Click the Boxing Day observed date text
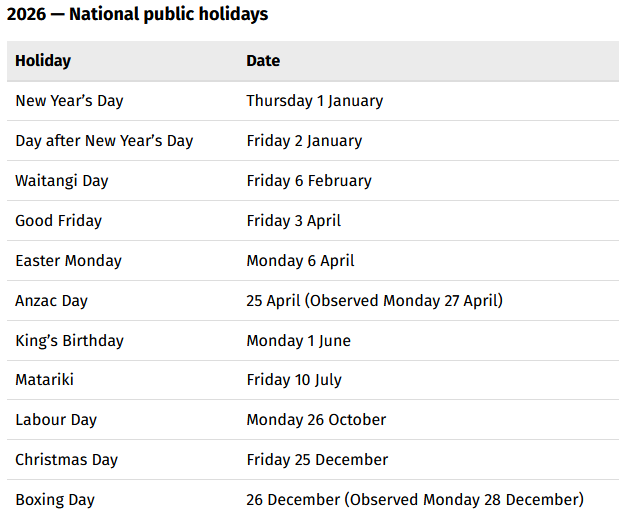Viewport: 619px width, 523px height. [x=414, y=499]
